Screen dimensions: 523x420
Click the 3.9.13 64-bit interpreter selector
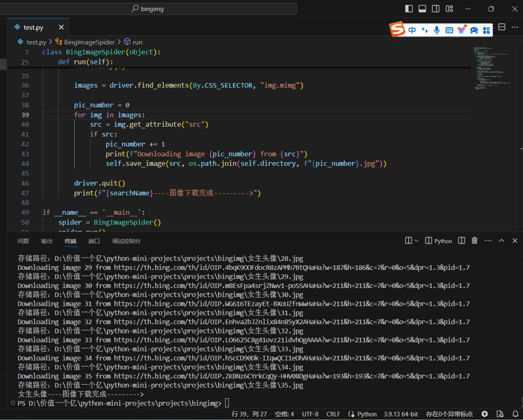[400, 414]
